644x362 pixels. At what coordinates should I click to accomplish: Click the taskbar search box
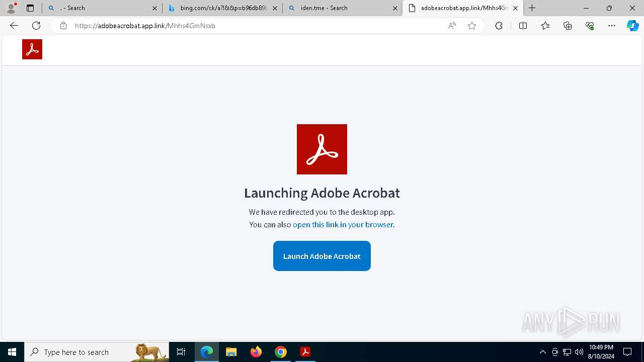pyautogui.click(x=97, y=352)
